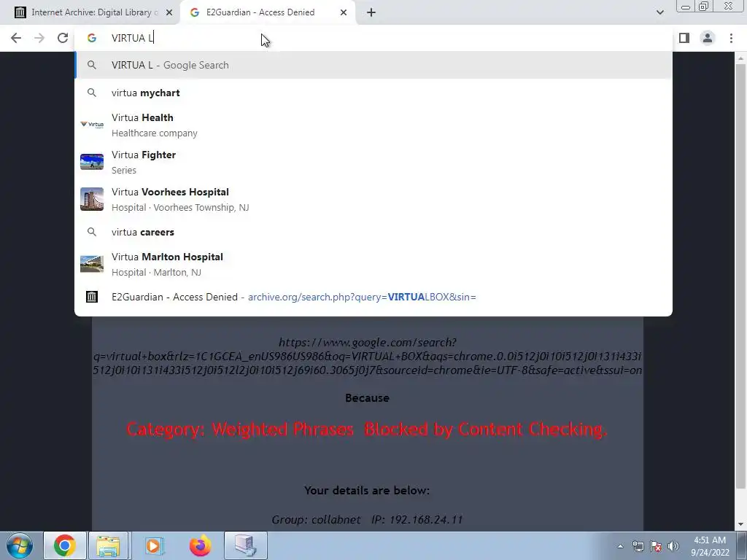Open the profile avatar button
This screenshot has width=747, height=560.
click(x=708, y=38)
